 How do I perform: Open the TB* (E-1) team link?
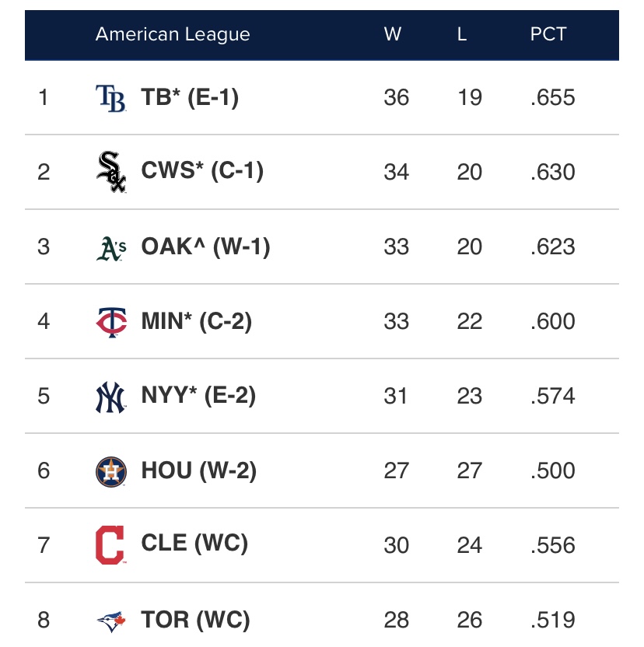(x=190, y=98)
